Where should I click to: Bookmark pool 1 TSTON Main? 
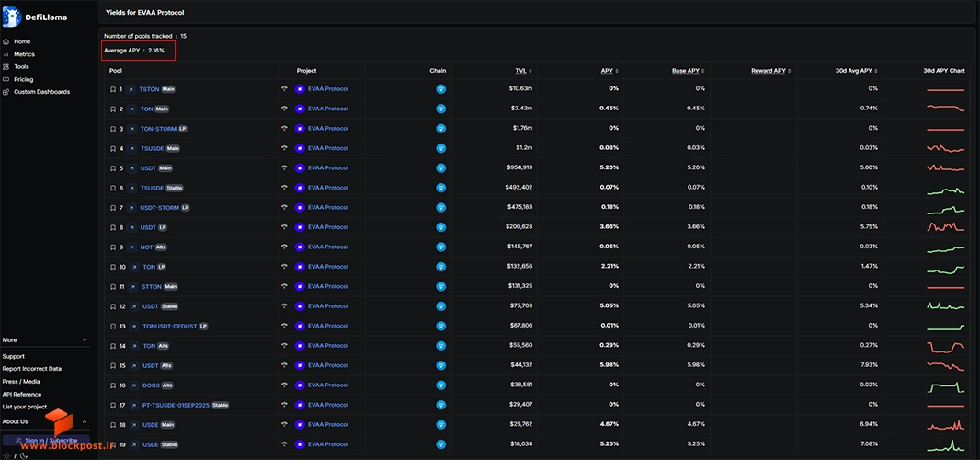(112, 89)
